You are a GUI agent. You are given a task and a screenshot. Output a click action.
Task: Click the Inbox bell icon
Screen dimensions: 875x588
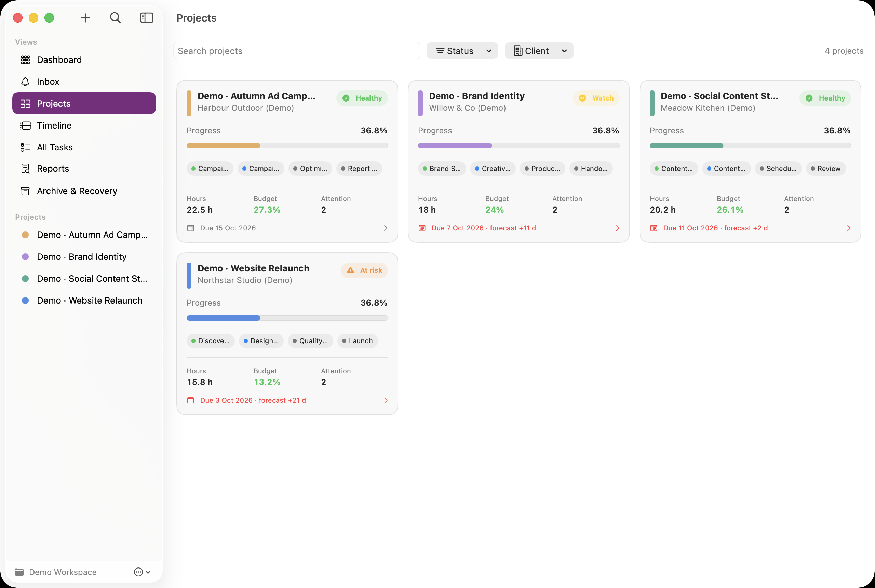(x=25, y=82)
